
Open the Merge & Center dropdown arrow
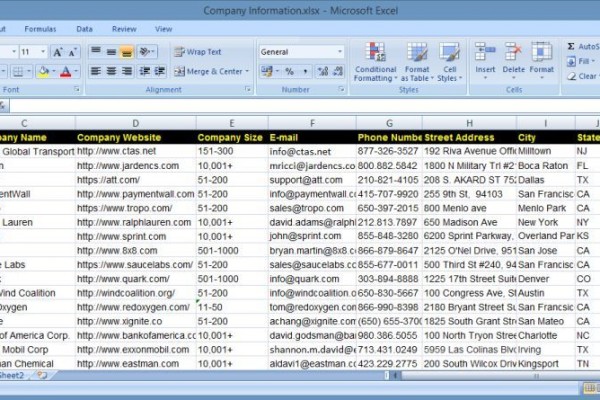[x=247, y=71]
